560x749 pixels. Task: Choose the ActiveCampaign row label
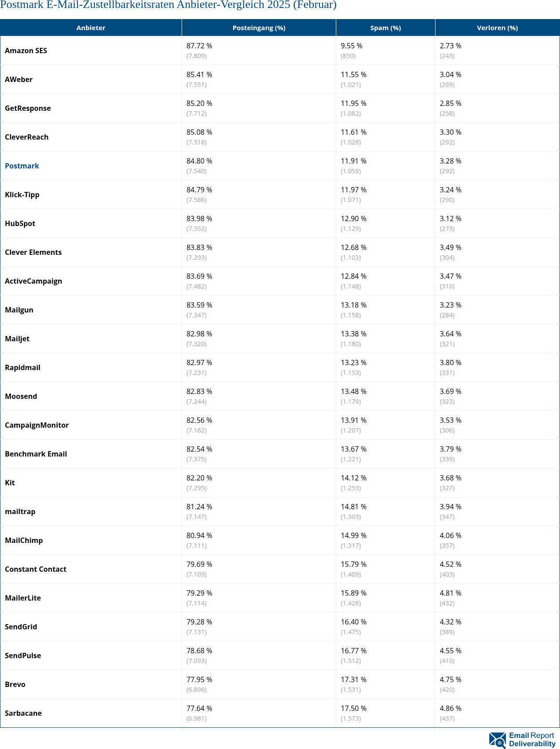(x=33, y=281)
